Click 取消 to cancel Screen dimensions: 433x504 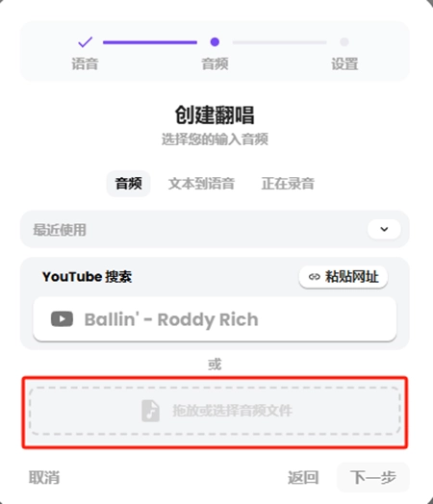click(44, 477)
